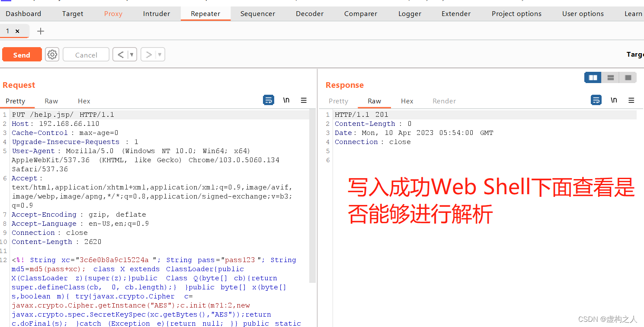This screenshot has height=327, width=644.
Task: Switch to top-bottom split layout
Action: click(x=611, y=77)
